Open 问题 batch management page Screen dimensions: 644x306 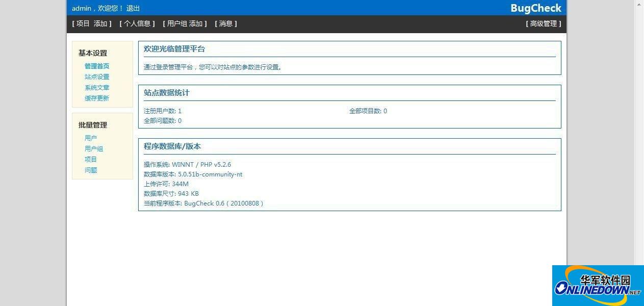click(91, 170)
